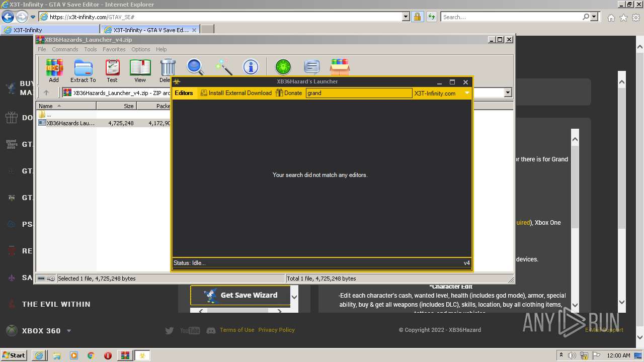This screenshot has width=644, height=362.
Task: Click the IE forward navigation button
Action: pyautogui.click(x=22, y=17)
